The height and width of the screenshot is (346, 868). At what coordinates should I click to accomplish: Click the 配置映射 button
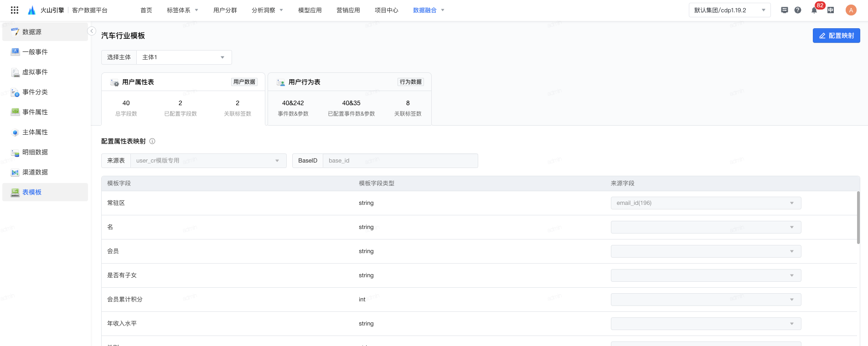tap(836, 36)
